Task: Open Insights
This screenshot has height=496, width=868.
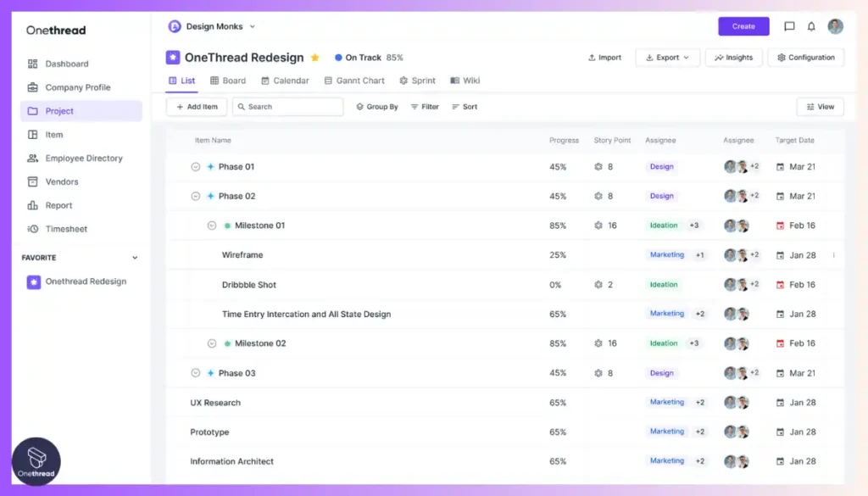Action: tap(733, 58)
